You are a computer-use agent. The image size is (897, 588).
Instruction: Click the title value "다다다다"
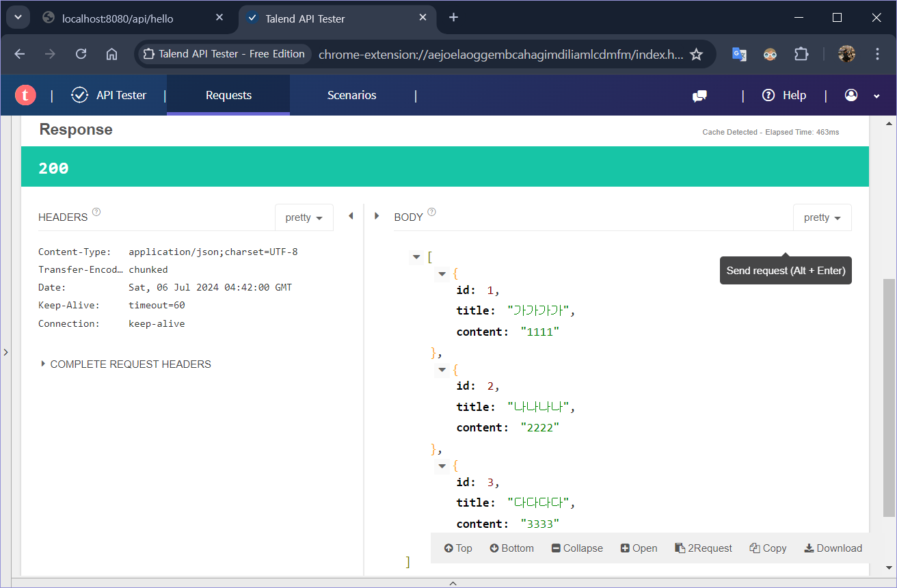coord(539,503)
